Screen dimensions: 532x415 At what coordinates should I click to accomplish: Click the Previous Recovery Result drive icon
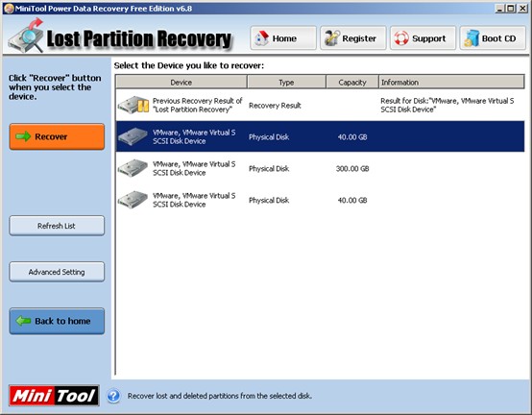(x=133, y=105)
